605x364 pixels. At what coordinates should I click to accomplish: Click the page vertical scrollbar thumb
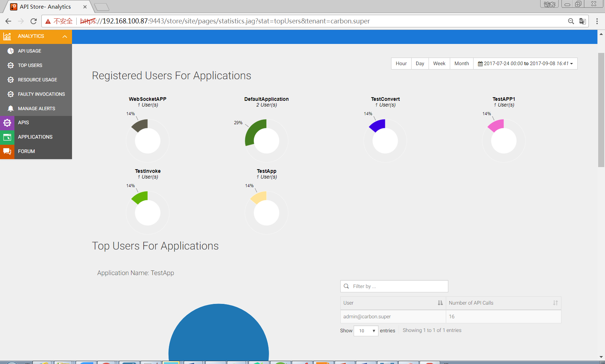(x=601, y=110)
